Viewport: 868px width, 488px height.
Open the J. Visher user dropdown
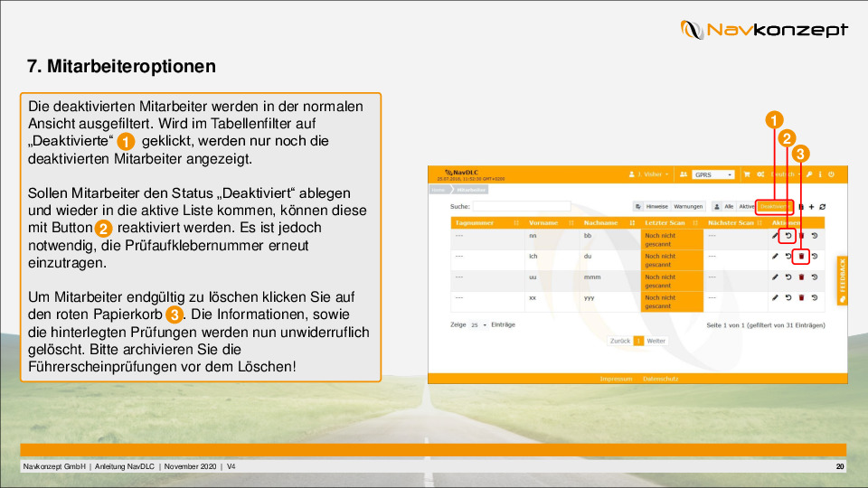649,174
